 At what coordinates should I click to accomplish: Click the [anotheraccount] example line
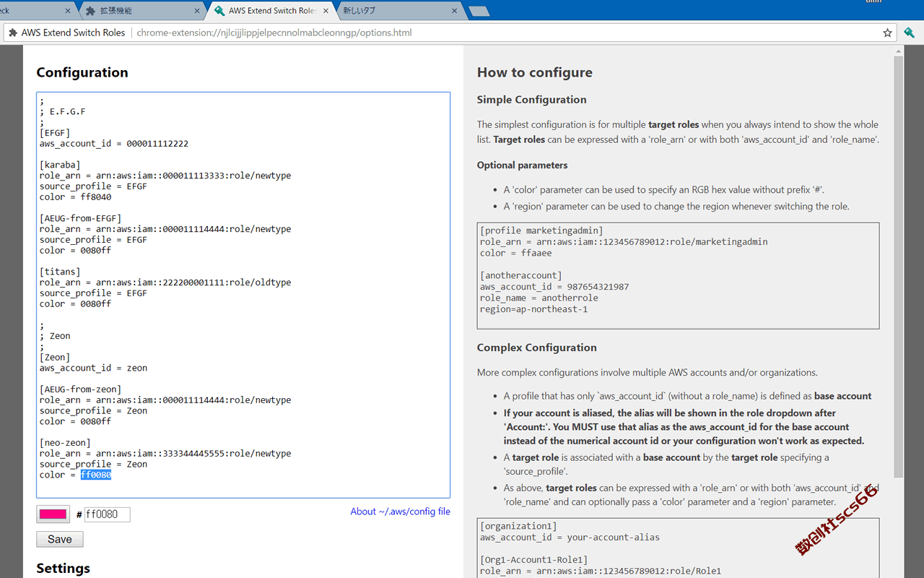[x=521, y=275]
